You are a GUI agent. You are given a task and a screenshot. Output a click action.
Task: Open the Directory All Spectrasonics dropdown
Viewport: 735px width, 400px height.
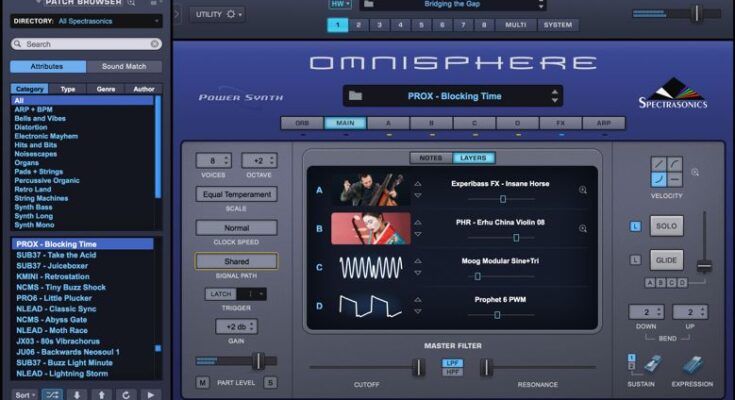pyautogui.click(x=107, y=20)
